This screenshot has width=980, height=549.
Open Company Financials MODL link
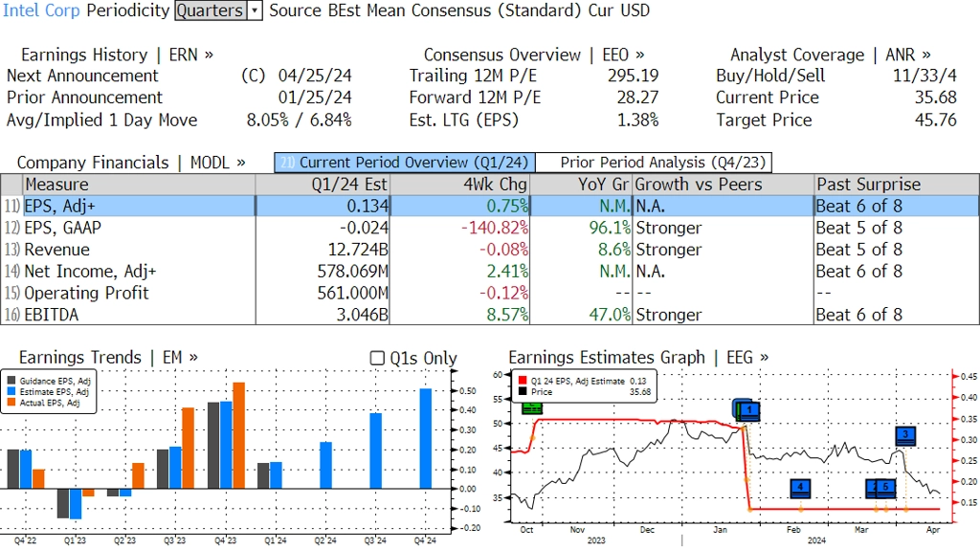coord(130,163)
